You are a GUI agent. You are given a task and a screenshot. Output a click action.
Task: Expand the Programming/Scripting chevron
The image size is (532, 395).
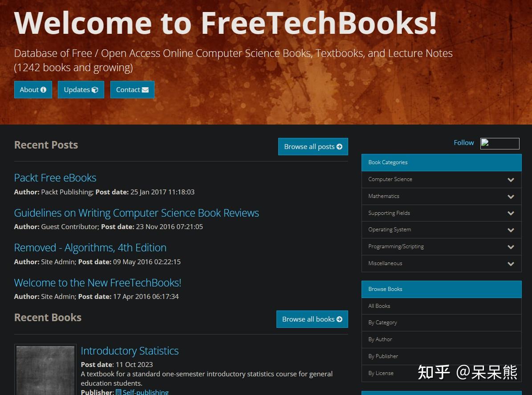511,247
